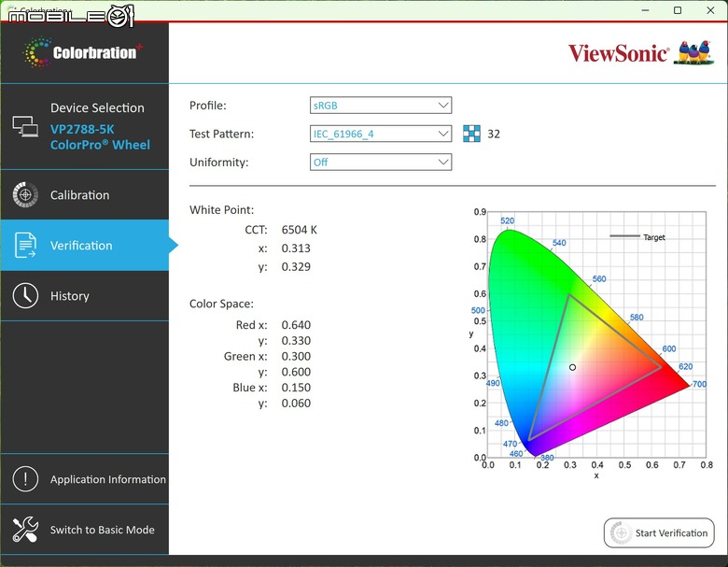Viewport: 728px width, 567px height.
Task: Click the white point x value 0.313
Action: point(296,248)
